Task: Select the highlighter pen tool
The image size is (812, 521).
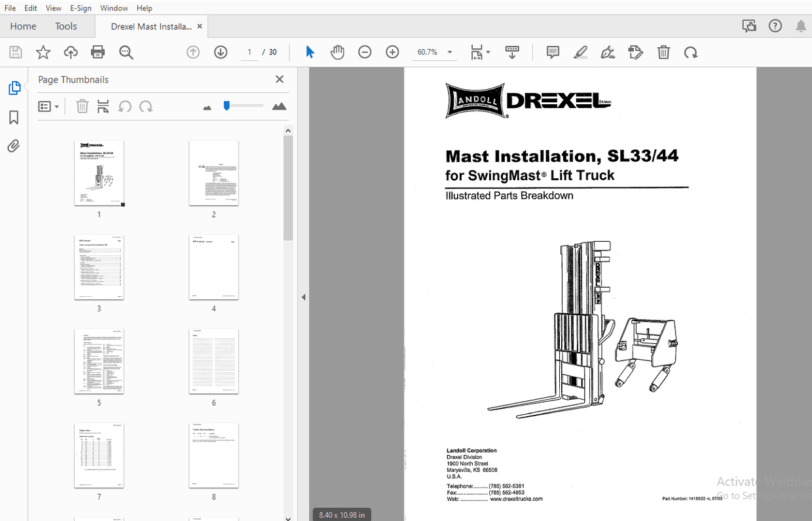Action: coord(580,52)
